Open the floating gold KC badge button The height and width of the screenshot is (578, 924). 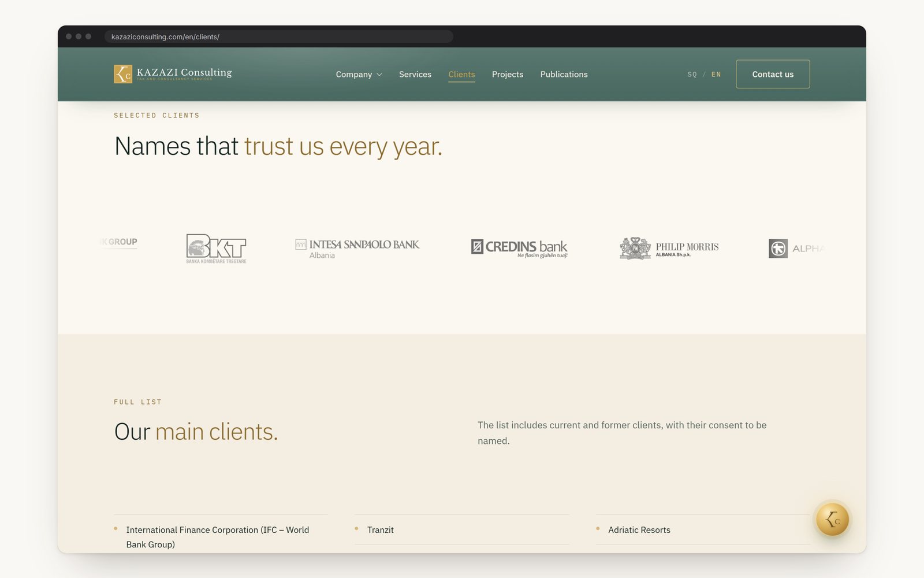[x=832, y=519]
